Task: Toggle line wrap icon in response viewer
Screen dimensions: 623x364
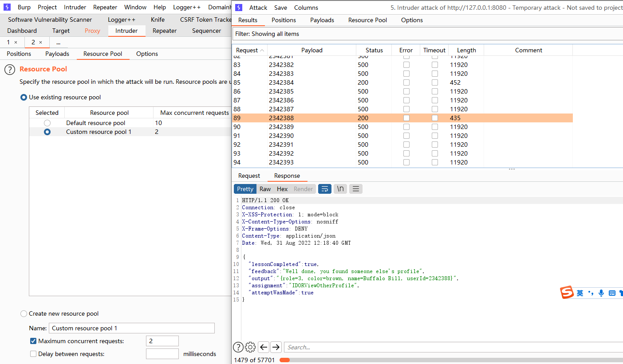Action: tap(325, 189)
